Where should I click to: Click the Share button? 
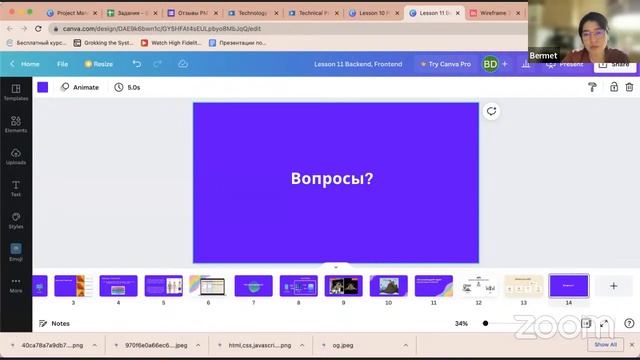pyautogui.click(x=614, y=65)
